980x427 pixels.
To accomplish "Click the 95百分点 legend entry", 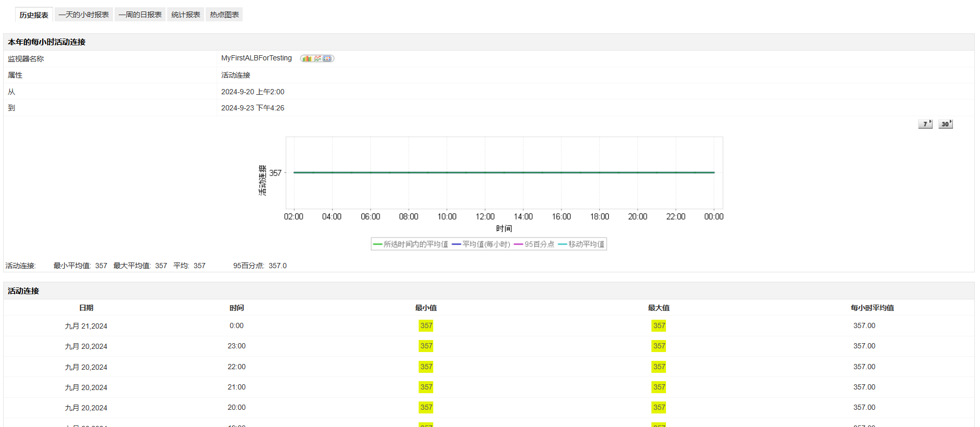I will [x=534, y=244].
